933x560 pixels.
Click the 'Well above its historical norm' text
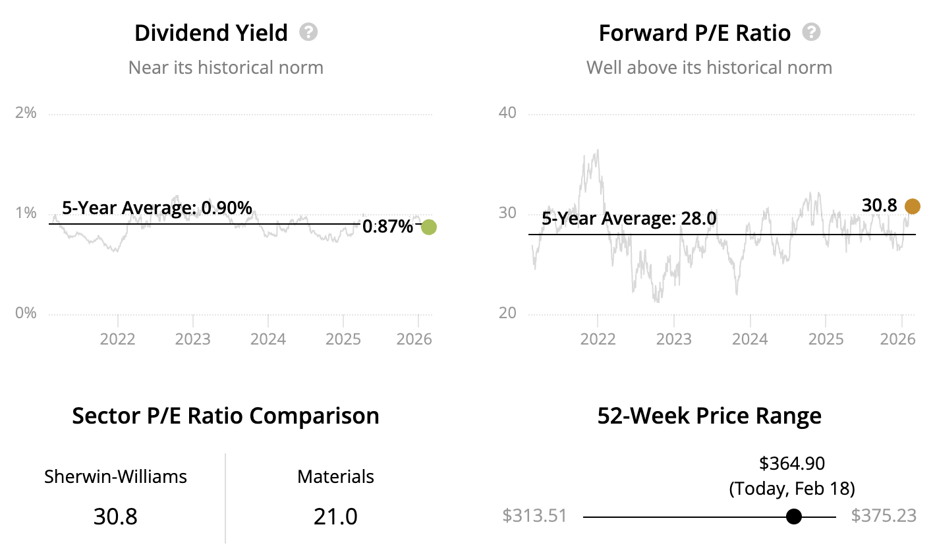[x=709, y=68]
